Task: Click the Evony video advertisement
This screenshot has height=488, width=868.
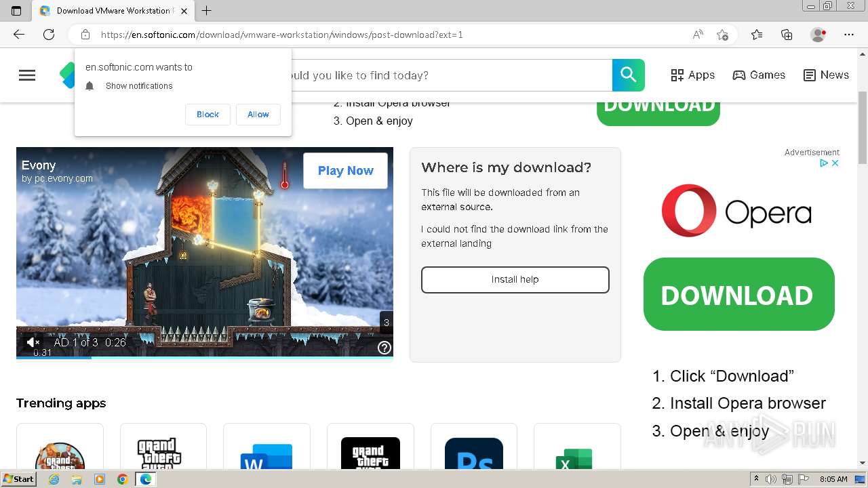Action: click(x=205, y=252)
